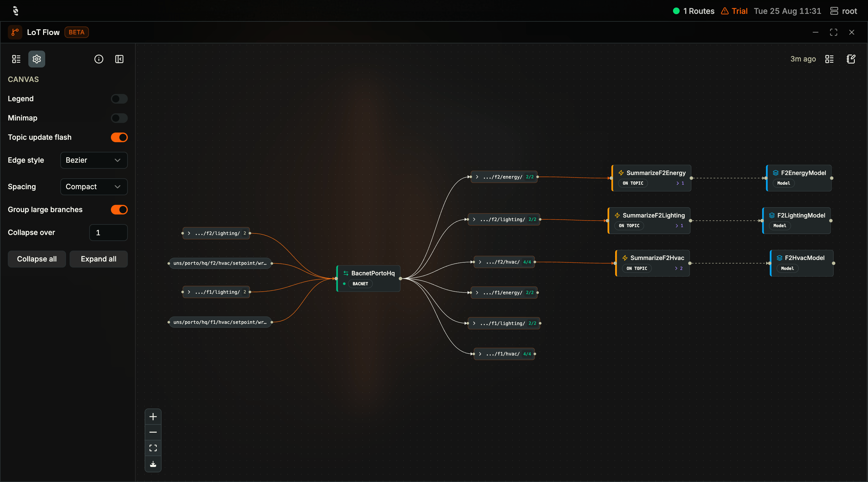The image size is (868, 482).
Task: Click the F2LightingModel layers icon
Action: pos(772,215)
